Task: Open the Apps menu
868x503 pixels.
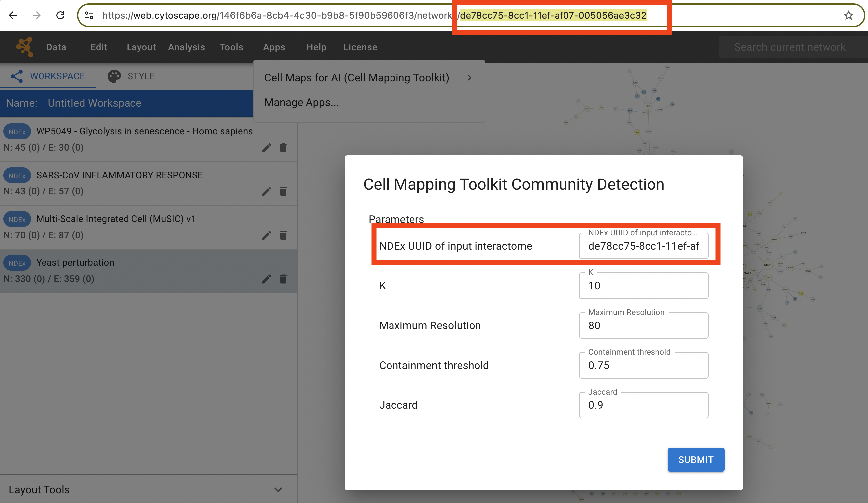Action: (x=274, y=47)
